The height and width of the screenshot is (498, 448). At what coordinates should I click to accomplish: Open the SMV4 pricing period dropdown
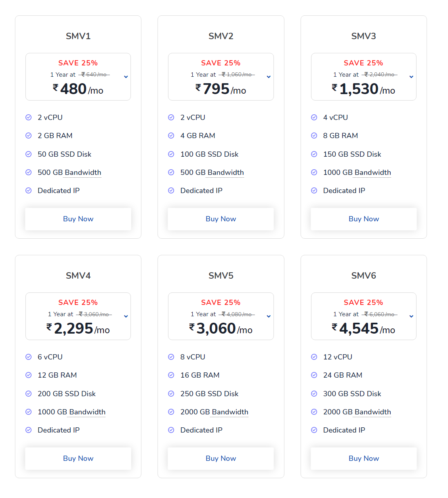tap(126, 316)
